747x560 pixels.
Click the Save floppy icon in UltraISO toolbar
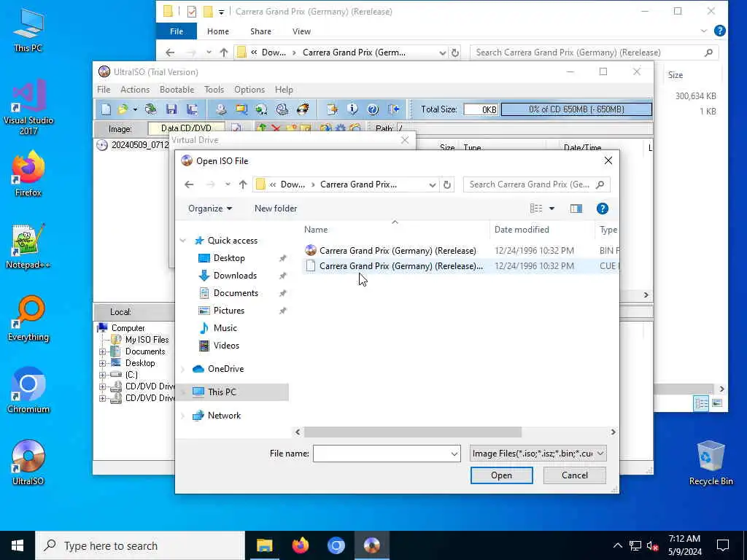pyautogui.click(x=171, y=109)
